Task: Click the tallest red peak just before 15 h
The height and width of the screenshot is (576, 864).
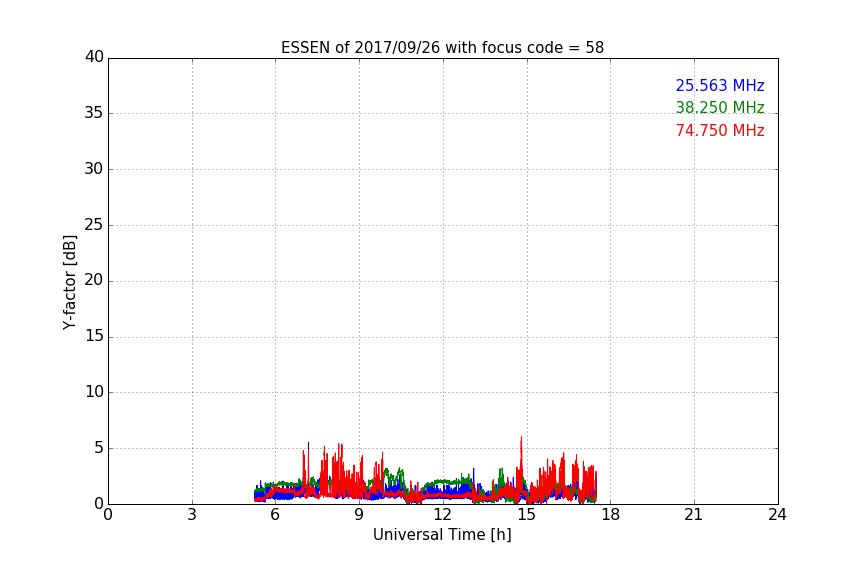Action: coord(521,438)
